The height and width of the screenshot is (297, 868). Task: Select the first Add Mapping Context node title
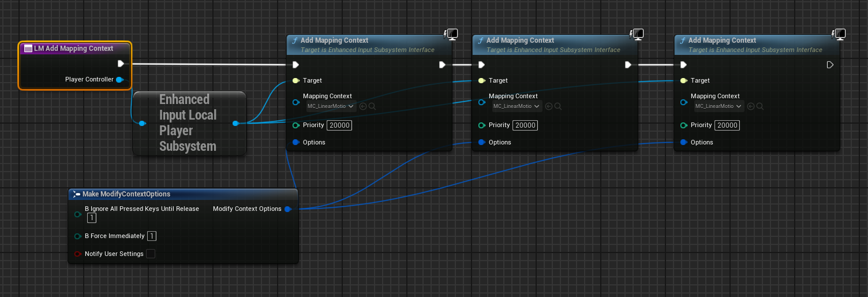tap(334, 40)
